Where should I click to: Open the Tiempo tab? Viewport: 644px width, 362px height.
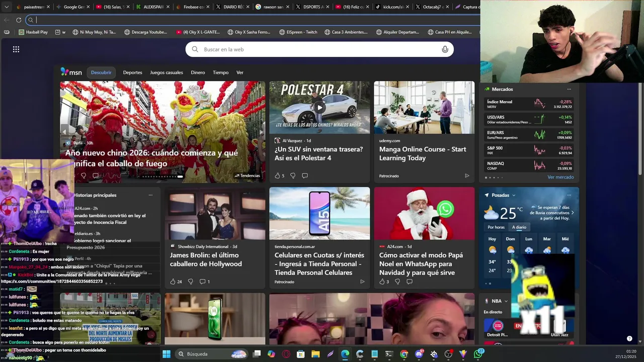pos(220,72)
